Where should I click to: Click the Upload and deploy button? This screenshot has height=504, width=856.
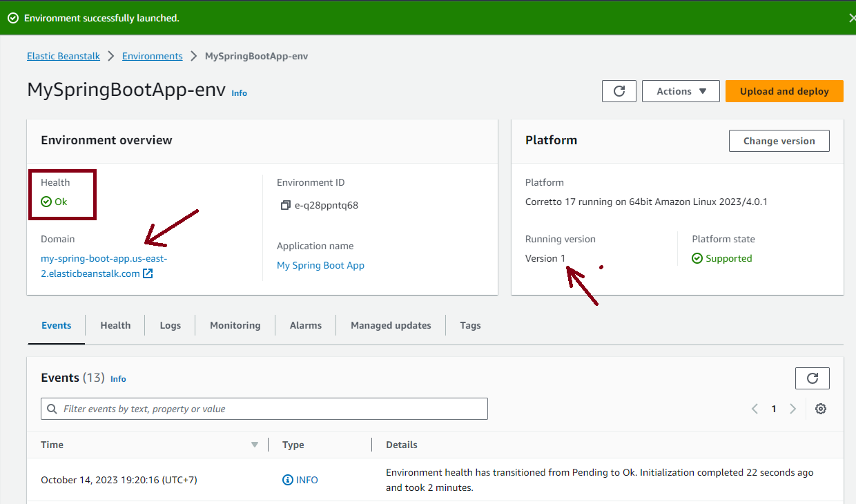click(x=784, y=91)
